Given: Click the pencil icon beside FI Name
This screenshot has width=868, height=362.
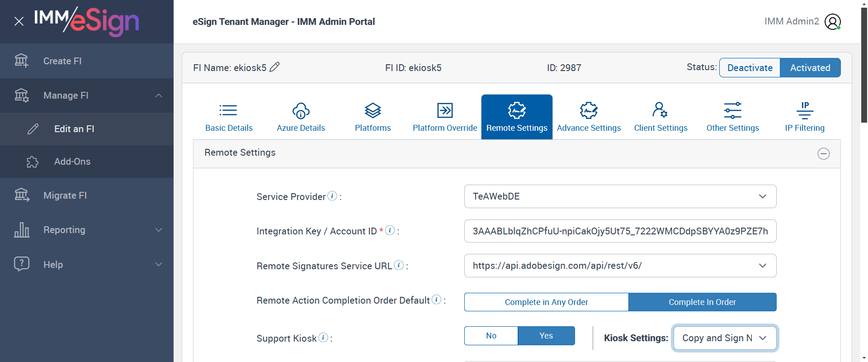Looking at the screenshot, I should (x=274, y=67).
